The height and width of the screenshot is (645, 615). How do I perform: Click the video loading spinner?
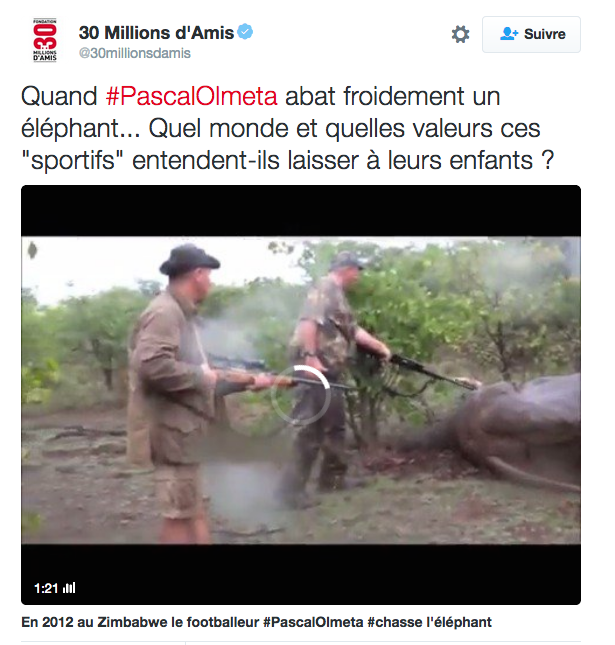coord(301,394)
